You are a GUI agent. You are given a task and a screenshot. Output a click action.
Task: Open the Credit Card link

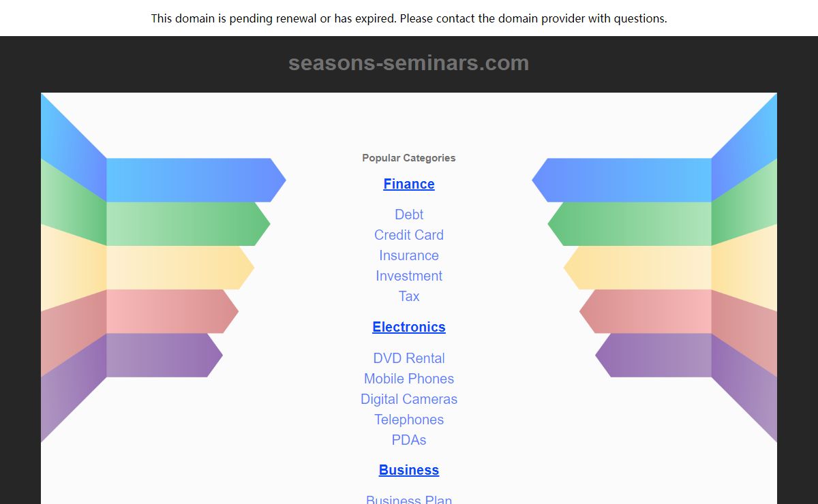point(409,235)
